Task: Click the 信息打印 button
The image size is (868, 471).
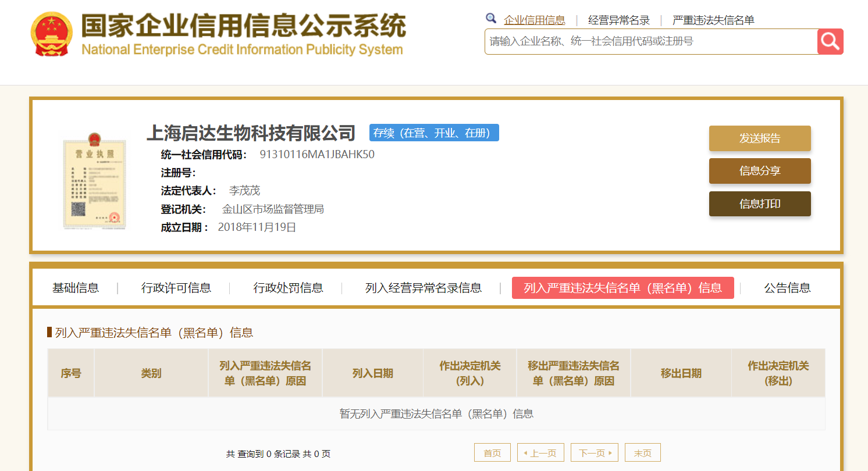Action: [x=760, y=204]
